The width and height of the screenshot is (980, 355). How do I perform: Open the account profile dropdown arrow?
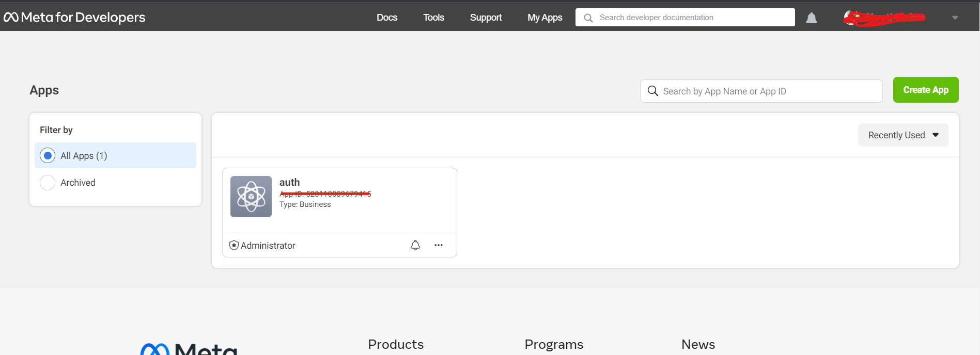click(955, 18)
